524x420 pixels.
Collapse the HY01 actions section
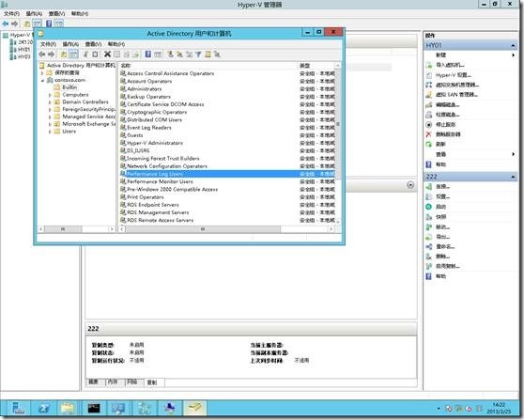(x=513, y=45)
